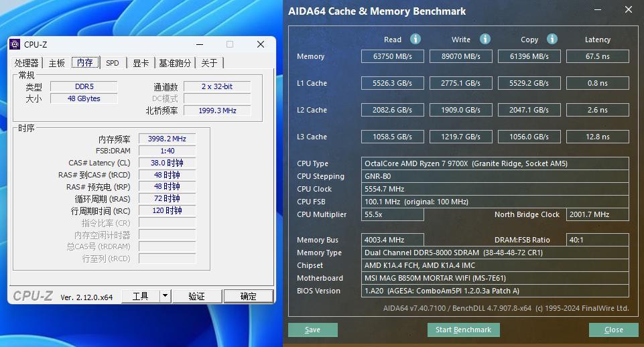
Task: Click Memory Copy value 61396 MB/s
Action: click(x=529, y=56)
